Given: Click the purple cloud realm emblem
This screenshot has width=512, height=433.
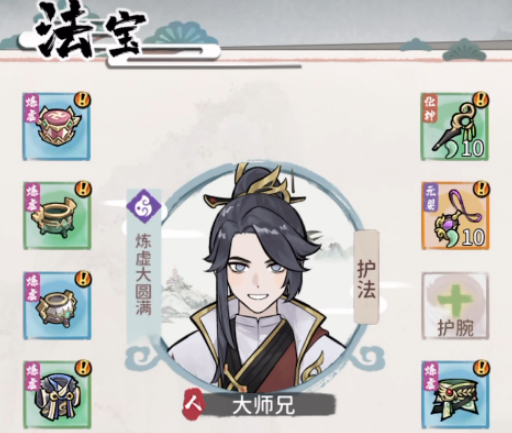Looking at the screenshot, I should pos(144,206).
